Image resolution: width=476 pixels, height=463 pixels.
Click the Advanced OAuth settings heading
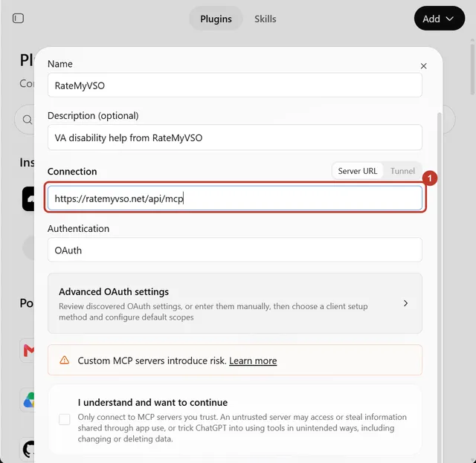pyautogui.click(x=114, y=291)
